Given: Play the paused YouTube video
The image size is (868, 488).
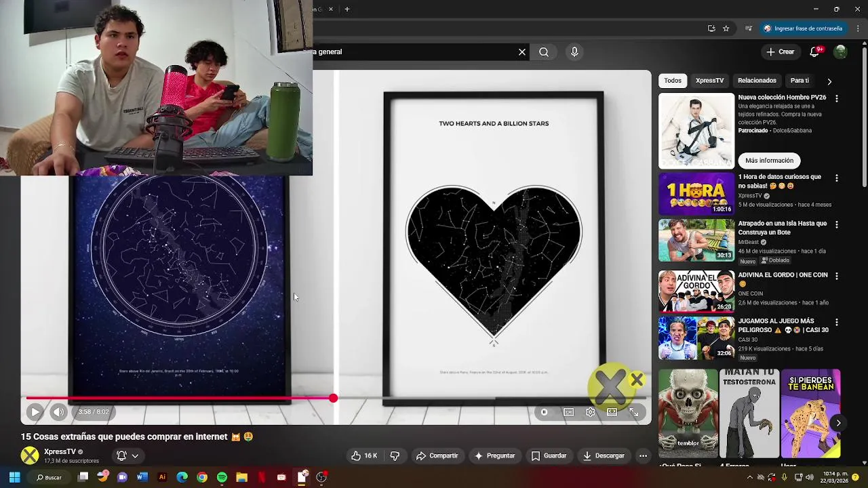Looking at the screenshot, I should pyautogui.click(x=35, y=411).
